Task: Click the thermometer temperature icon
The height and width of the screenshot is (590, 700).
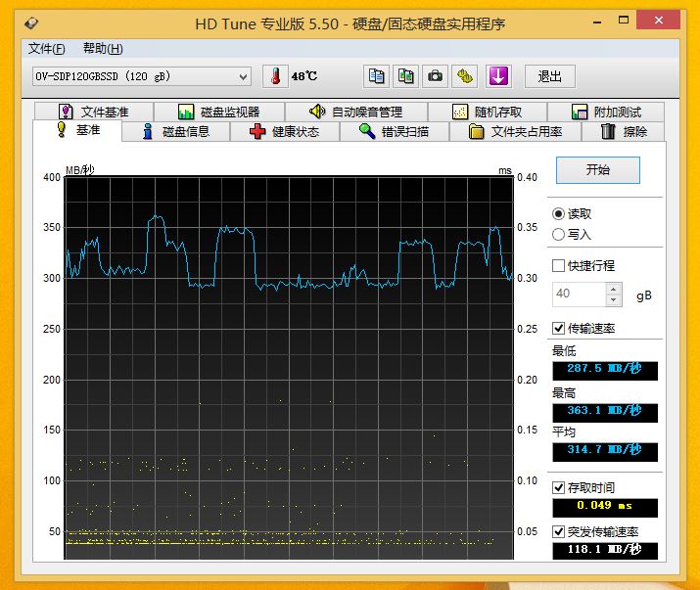Action: (x=275, y=76)
